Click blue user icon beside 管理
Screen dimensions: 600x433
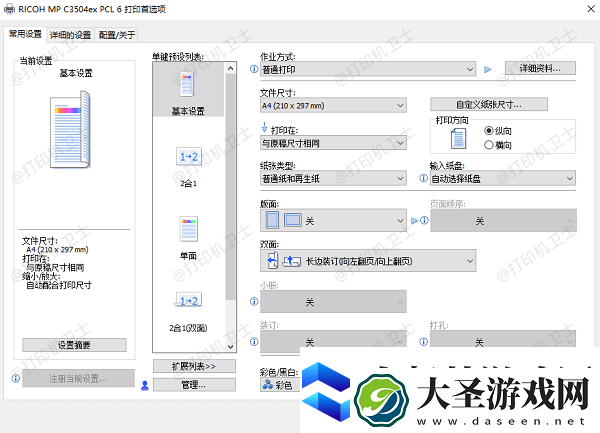pos(145,385)
